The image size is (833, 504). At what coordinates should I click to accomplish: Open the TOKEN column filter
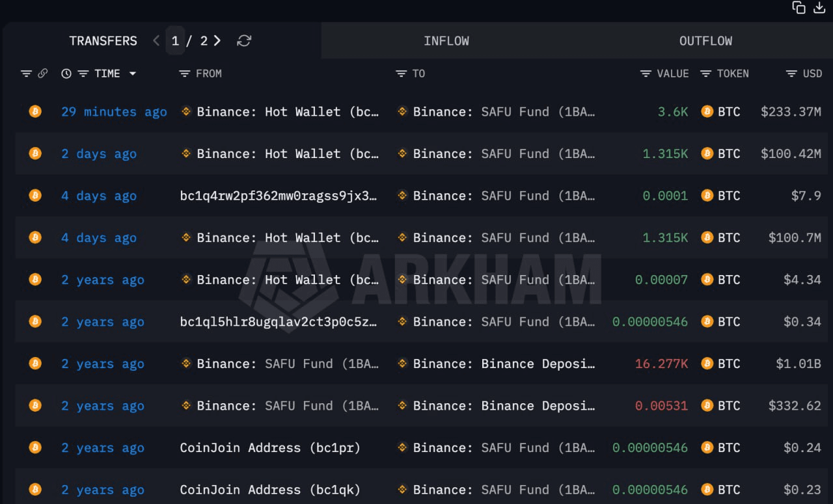point(705,73)
